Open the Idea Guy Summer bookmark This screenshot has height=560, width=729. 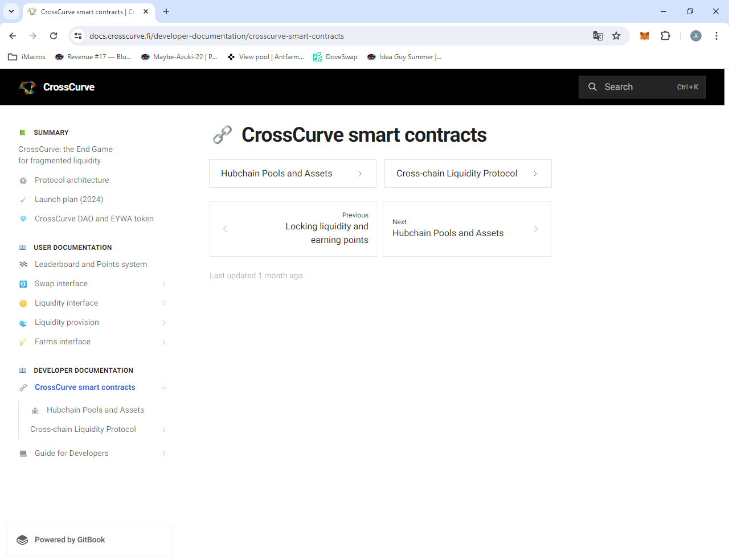404,57
